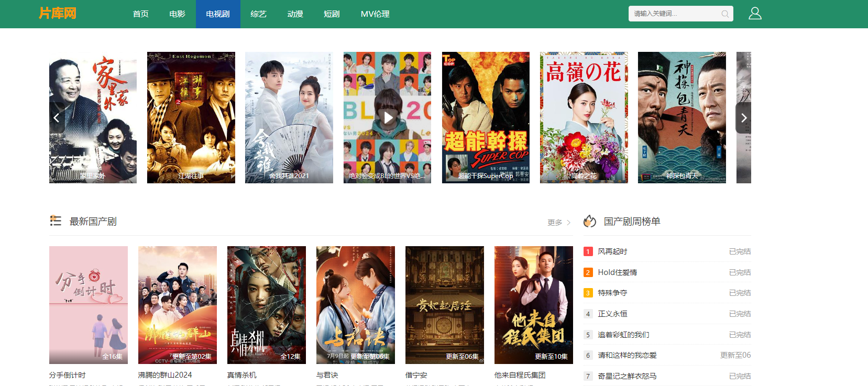Open 特殊争夺 in weekly ranking

tap(612, 293)
